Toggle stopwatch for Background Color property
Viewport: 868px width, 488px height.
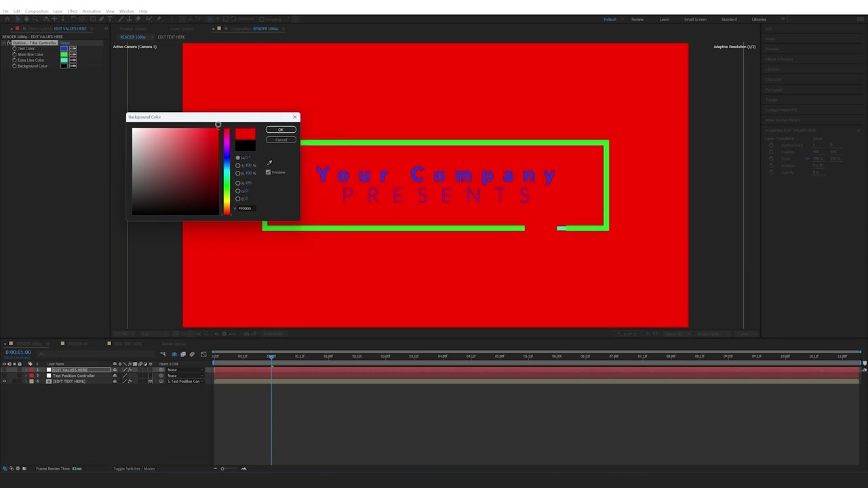14,66
